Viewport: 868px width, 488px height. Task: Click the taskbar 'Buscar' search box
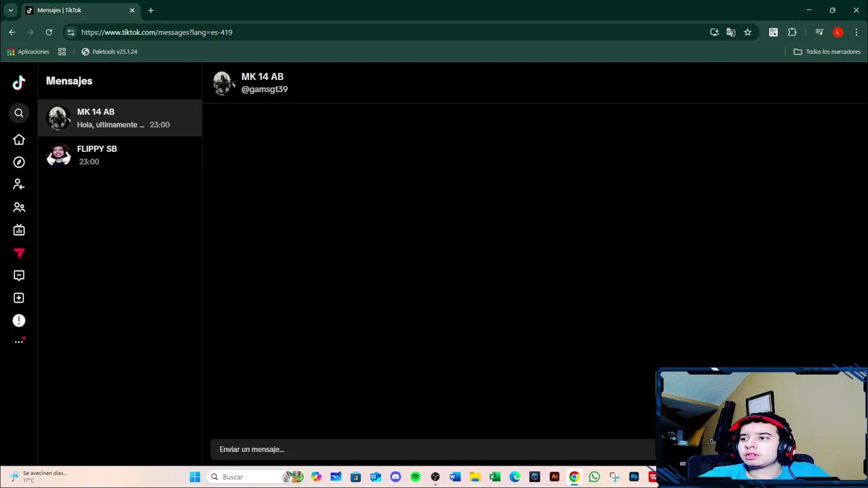click(255, 477)
